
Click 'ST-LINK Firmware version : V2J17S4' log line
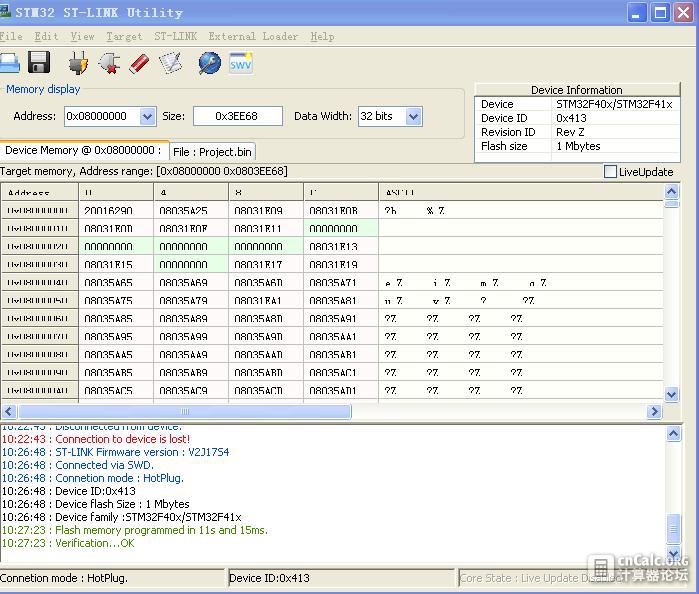pos(115,452)
